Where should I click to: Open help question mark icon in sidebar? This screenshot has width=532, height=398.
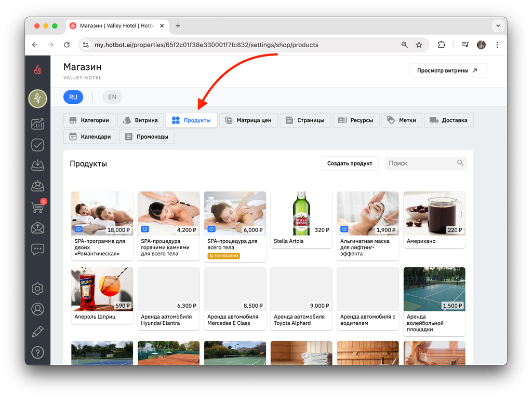coord(37,352)
